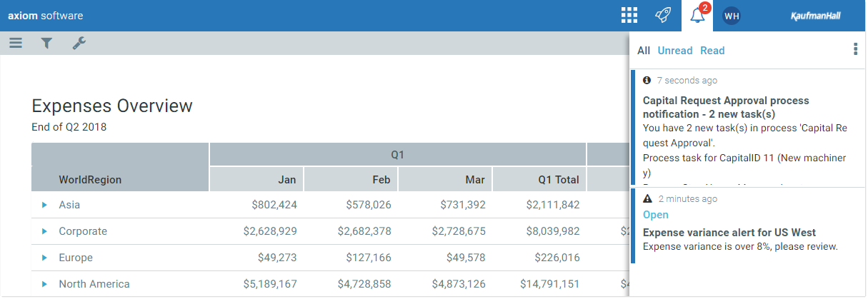
Task: Expand the Corporate region row
Action: click(44, 231)
